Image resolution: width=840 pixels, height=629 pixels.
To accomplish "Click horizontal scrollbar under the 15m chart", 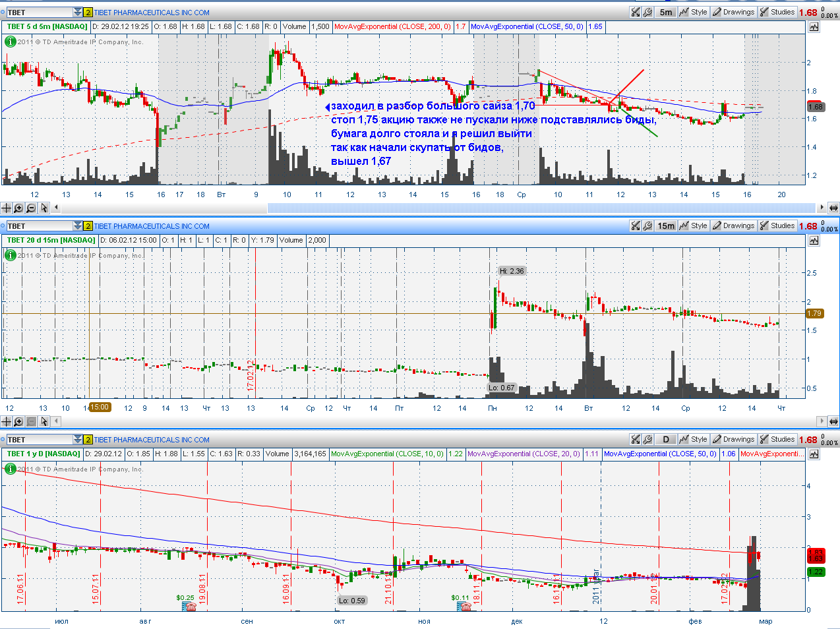I will [x=438, y=421].
